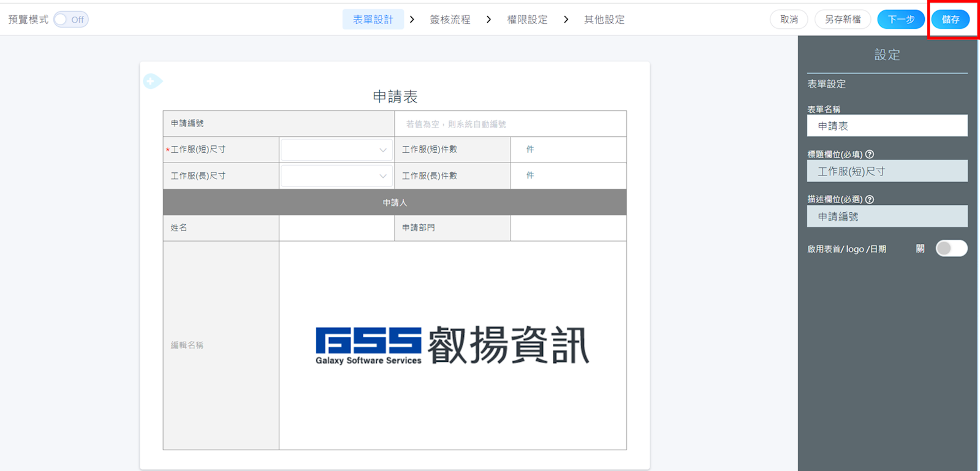Click the 工作服(長)件數 quantity field
Screen dimensions: 980x471
[x=569, y=176]
